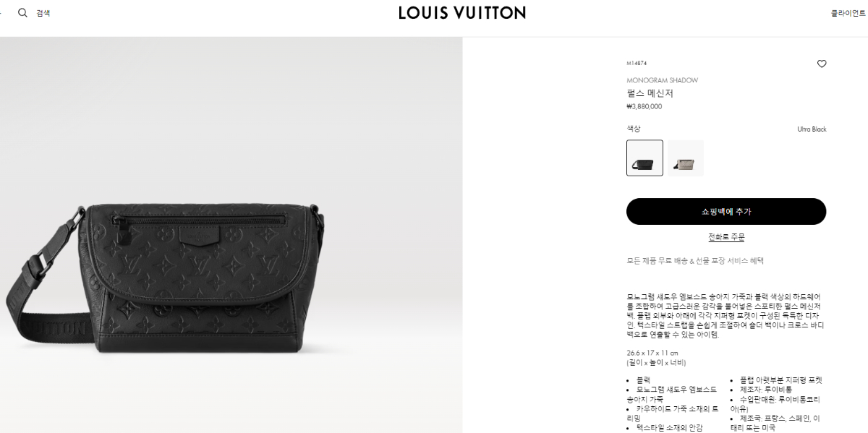Go home via LOUIS VUITTON logo
Image resolution: width=868 pixels, height=433 pixels.
click(462, 12)
